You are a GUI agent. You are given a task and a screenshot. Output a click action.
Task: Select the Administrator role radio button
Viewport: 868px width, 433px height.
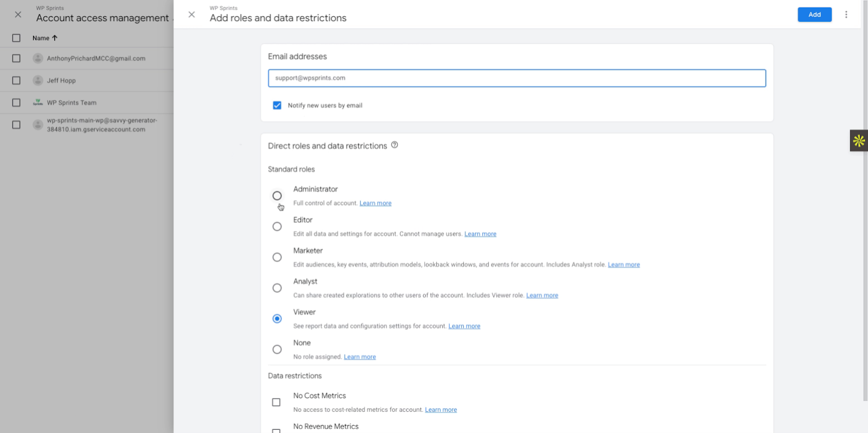tap(277, 195)
